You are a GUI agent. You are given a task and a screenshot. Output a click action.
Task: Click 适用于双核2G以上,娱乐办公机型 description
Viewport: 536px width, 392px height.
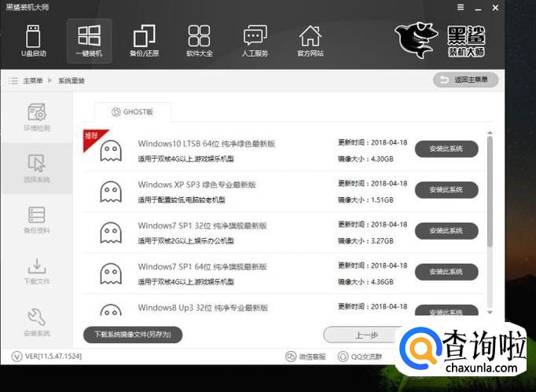pyautogui.click(x=186, y=241)
